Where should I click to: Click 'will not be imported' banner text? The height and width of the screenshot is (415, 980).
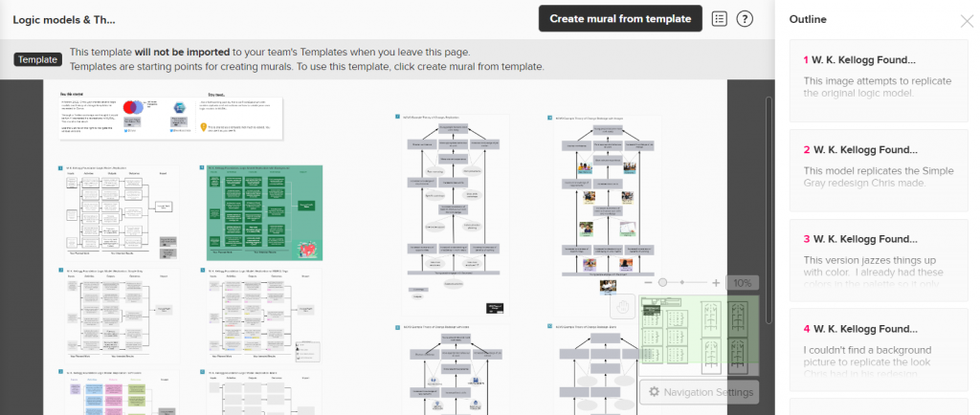[183, 52]
